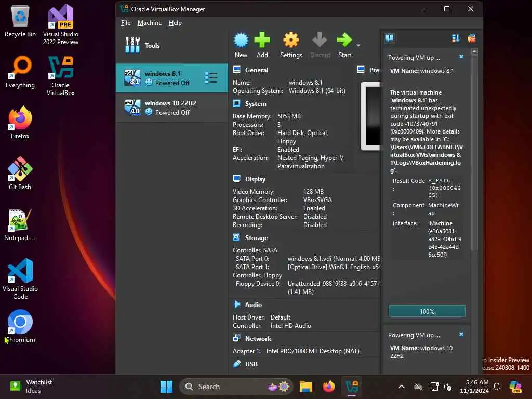Click the Storage section header
Screen dimensions: 532x399
click(x=257, y=238)
